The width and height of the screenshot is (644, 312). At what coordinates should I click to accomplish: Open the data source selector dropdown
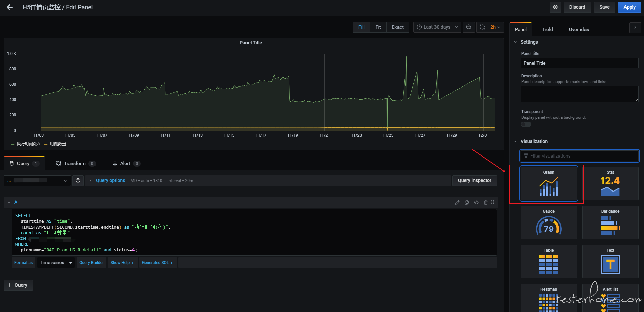coord(37,180)
